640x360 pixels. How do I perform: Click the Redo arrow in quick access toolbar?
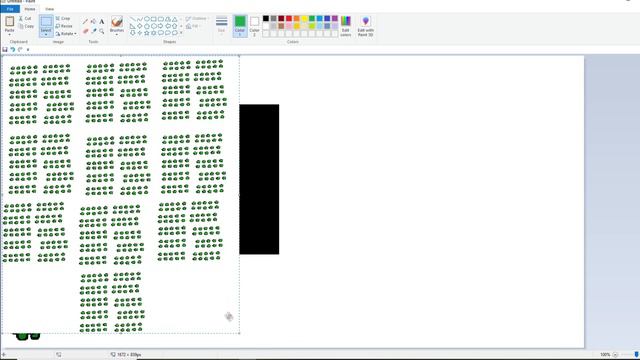20,49
